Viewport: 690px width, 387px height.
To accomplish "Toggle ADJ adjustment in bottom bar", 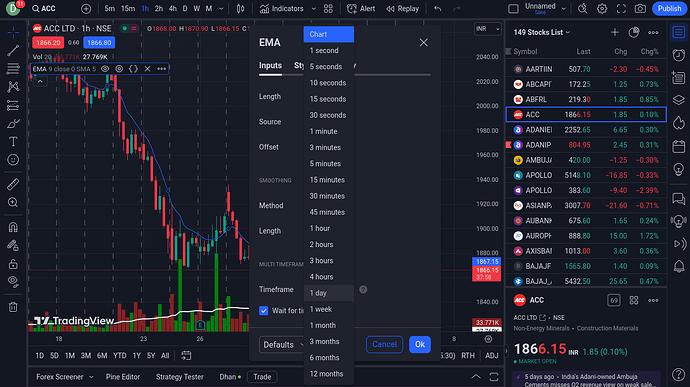I will point(492,355).
